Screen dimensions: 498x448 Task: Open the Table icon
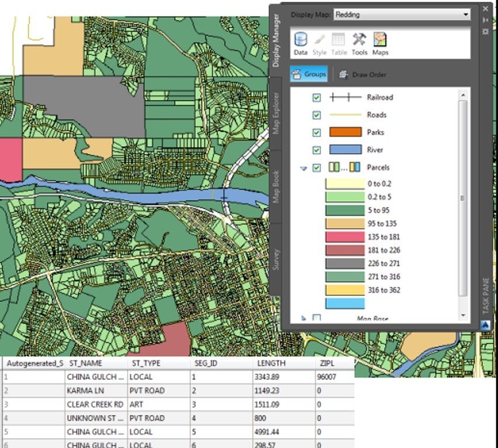[338, 40]
